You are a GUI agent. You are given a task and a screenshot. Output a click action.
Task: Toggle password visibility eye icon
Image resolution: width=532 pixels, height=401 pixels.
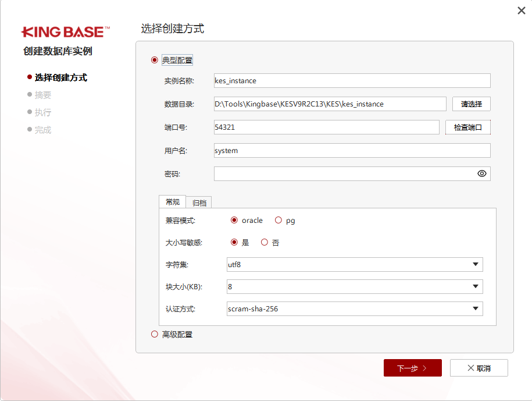tap(481, 173)
